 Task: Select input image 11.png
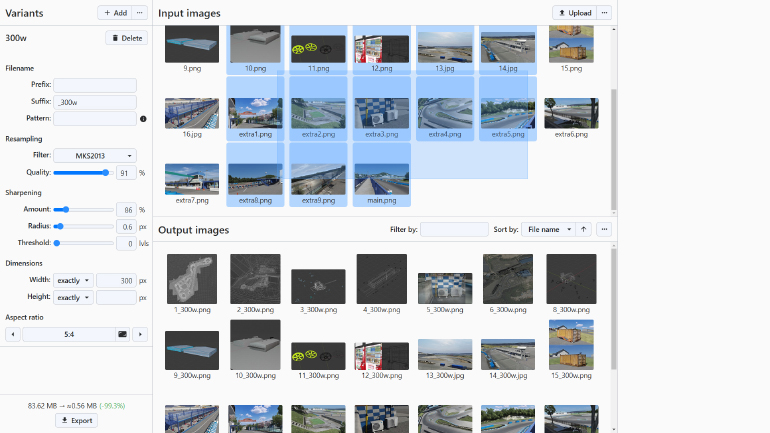click(318, 49)
